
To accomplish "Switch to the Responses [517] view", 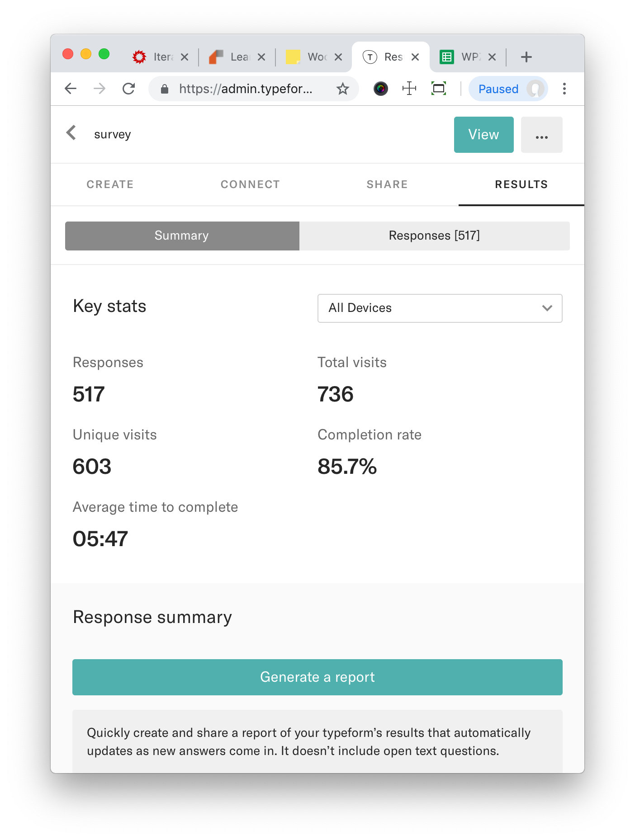I will click(435, 236).
